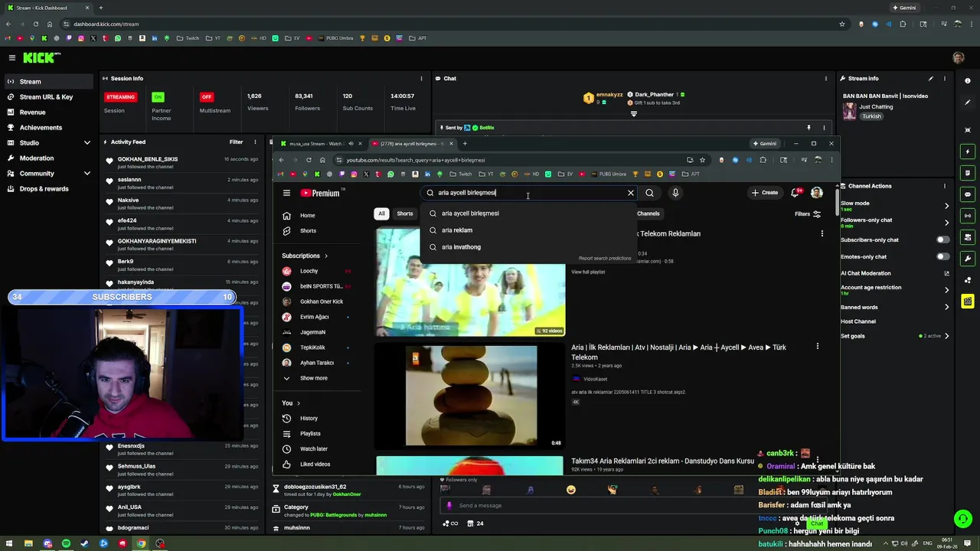Open YouTube search Filters

(808, 214)
